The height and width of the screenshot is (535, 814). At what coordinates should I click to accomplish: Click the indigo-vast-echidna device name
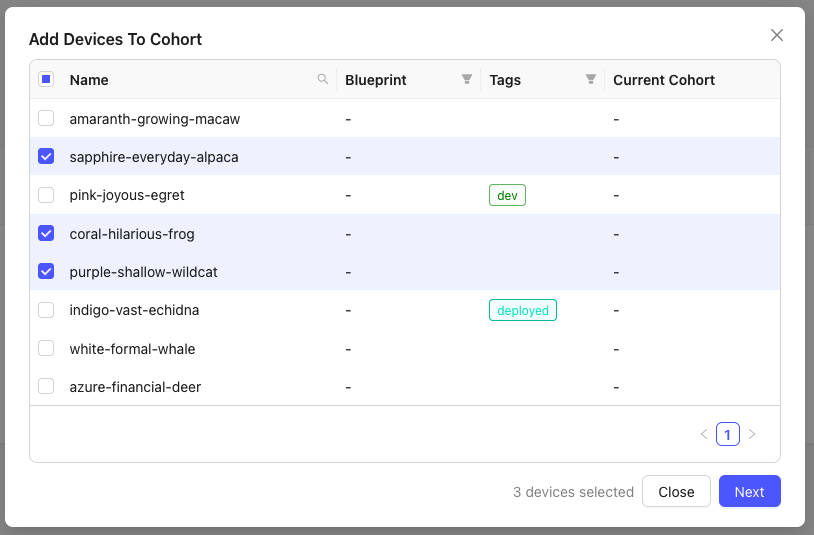click(134, 310)
